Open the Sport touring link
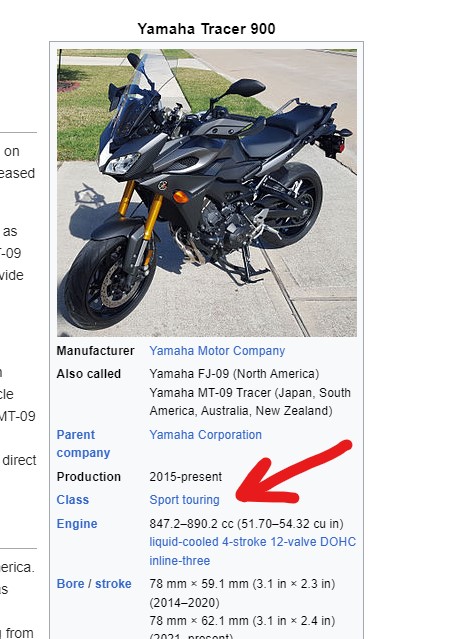This screenshot has width=456, height=639. coord(184,500)
